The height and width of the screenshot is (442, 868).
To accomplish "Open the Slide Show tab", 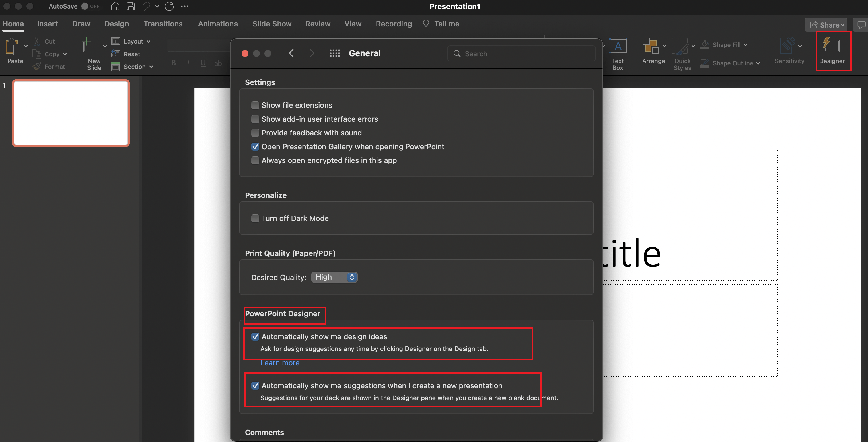I will point(272,24).
